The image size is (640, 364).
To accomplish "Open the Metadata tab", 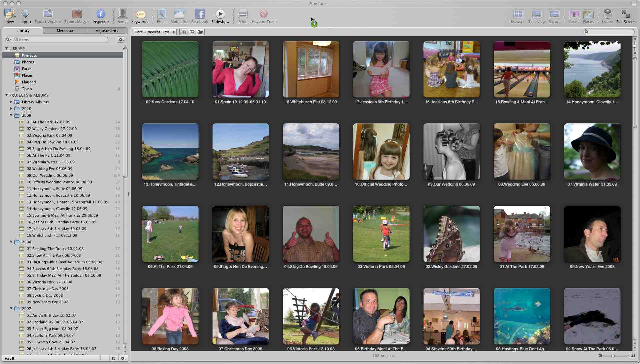I will click(65, 30).
